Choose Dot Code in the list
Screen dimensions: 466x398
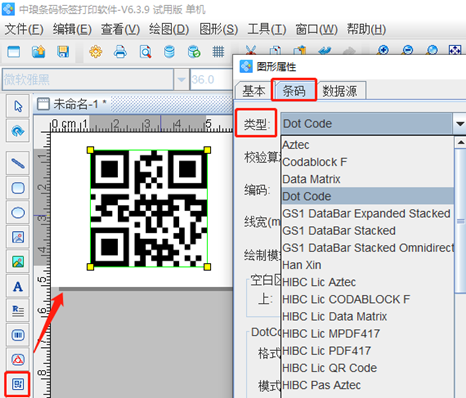coord(368,196)
